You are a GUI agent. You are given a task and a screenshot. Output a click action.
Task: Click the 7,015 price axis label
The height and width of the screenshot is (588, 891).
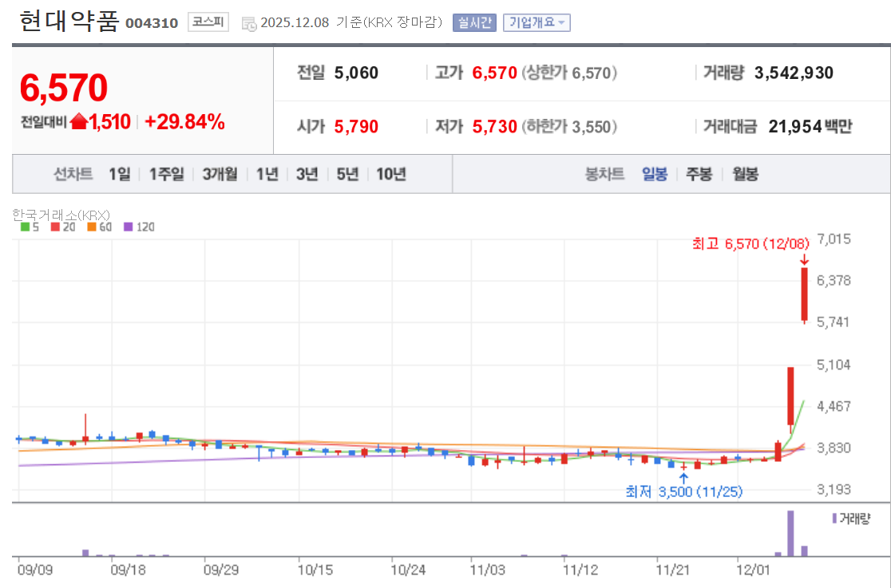[834, 239]
